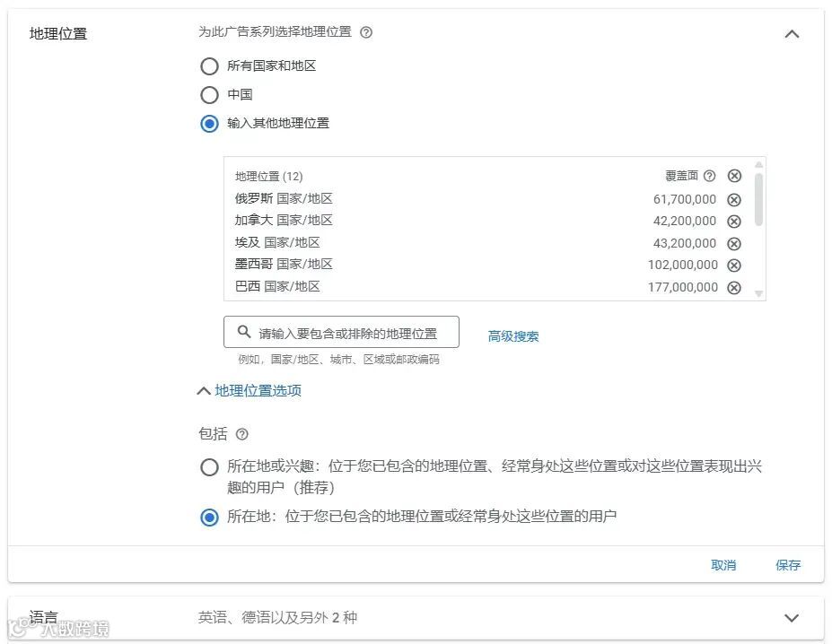The width and height of the screenshot is (832, 644).
Task: Click 加拿大 国家/地区 row text
Action: click(x=284, y=220)
